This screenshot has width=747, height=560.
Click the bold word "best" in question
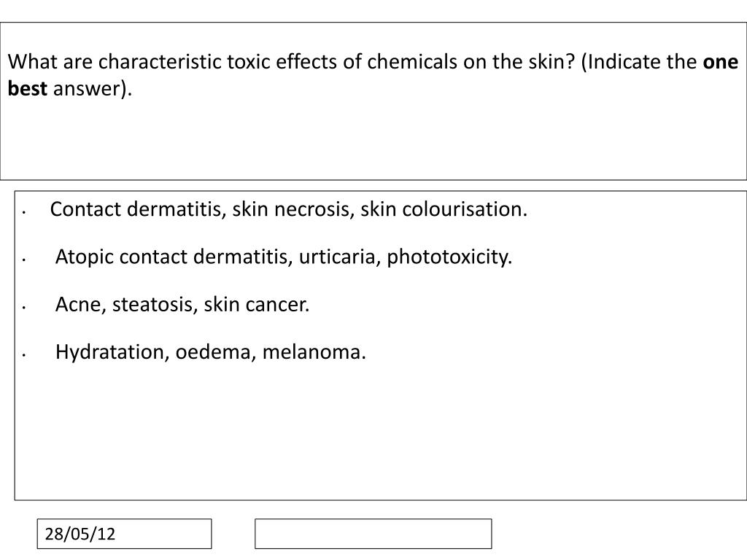[28, 88]
